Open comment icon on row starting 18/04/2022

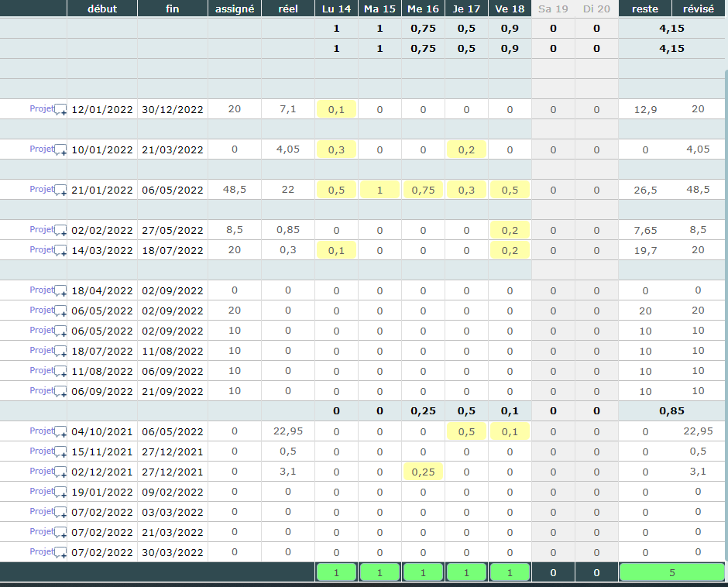click(x=60, y=291)
